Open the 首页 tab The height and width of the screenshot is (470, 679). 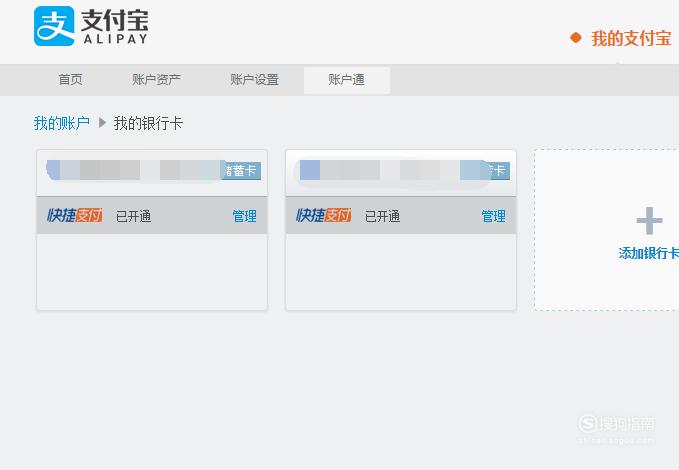71,80
